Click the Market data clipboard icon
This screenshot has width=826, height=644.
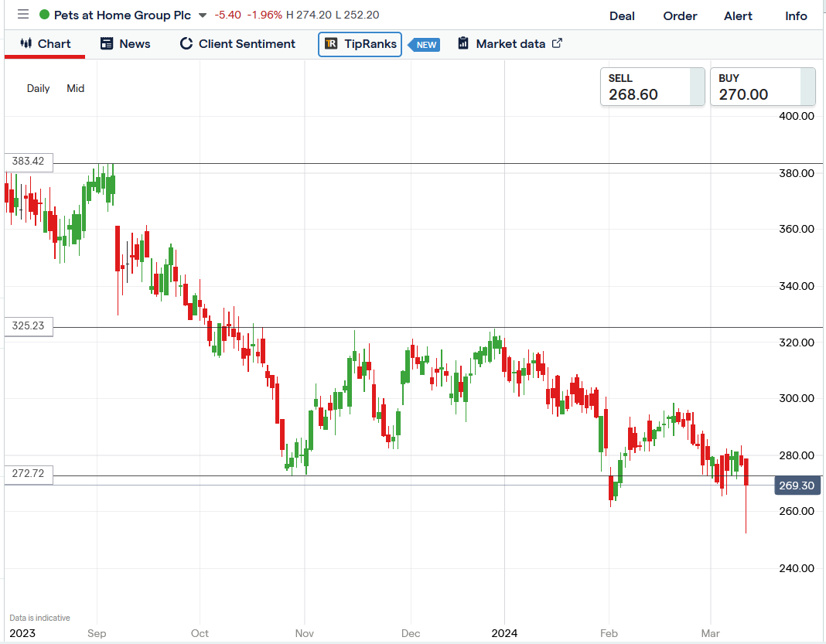pyautogui.click(x=463, y=43)
